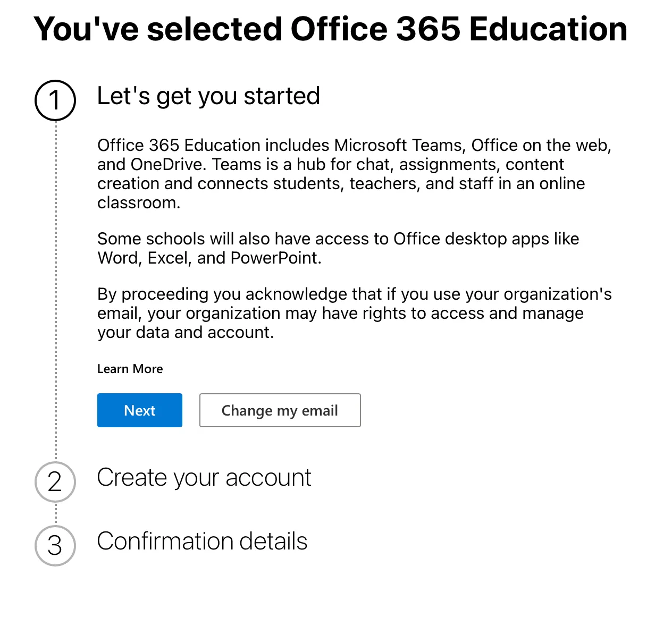Click the Next button
The image size is (672, 626).
pos(139,410)
